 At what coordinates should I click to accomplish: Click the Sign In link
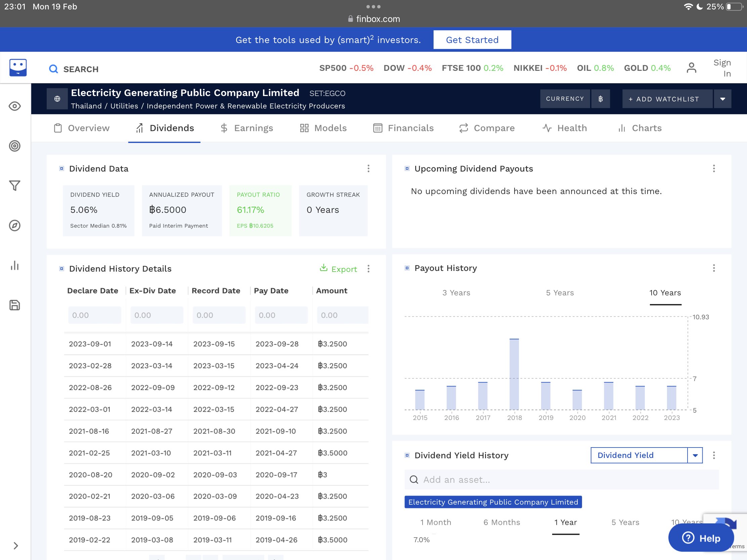pos(722,68)
